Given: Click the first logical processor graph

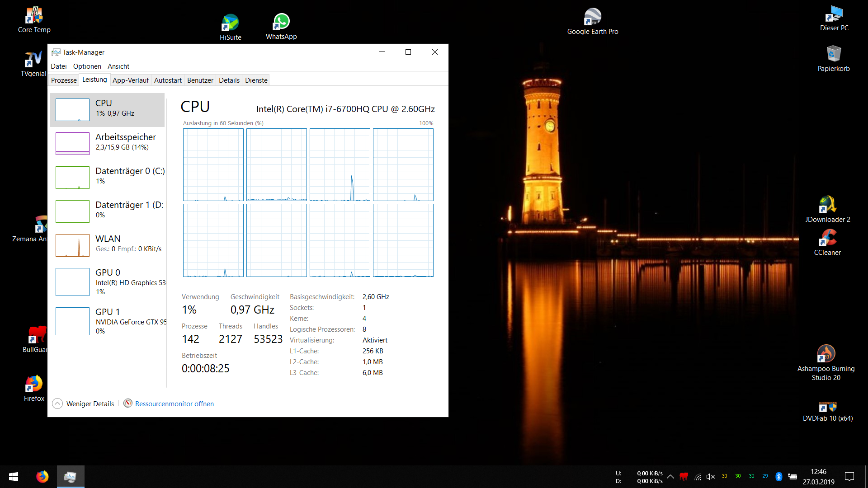Looking at the screenshot, I should (213, 165).
